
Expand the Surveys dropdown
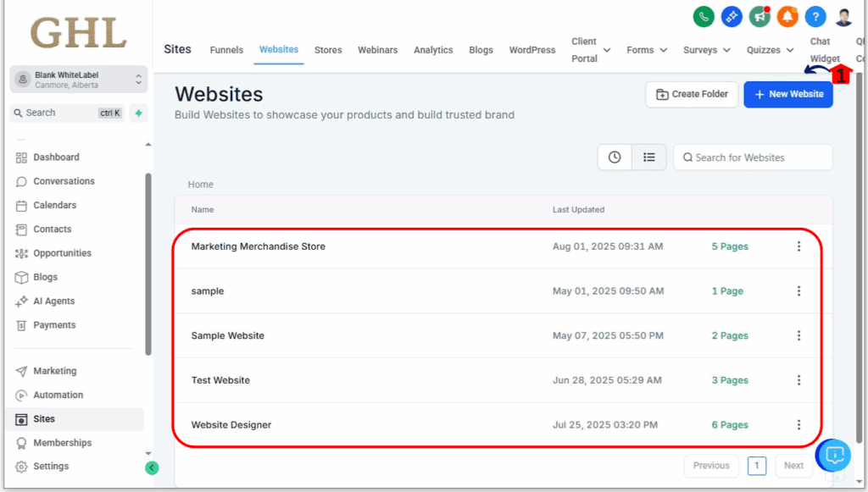tap(707, 50)
